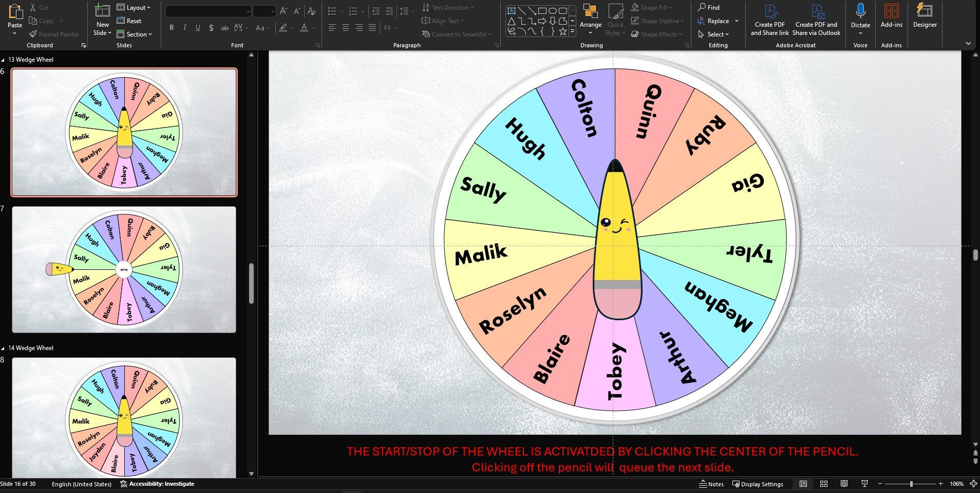Expand the Shape Fill dropdown
Screen dimensions: 980x493
point(670,7)
